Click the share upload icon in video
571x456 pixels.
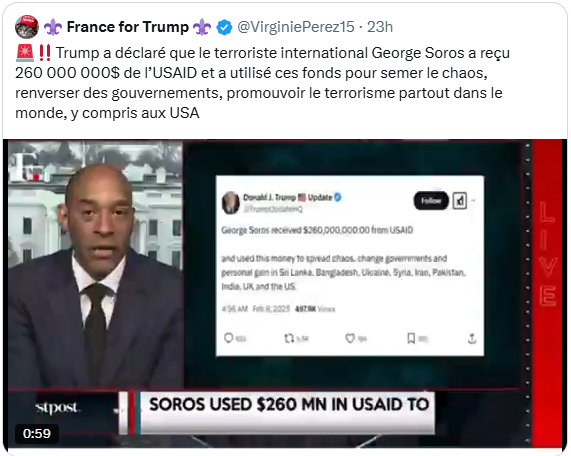point(472,339)
